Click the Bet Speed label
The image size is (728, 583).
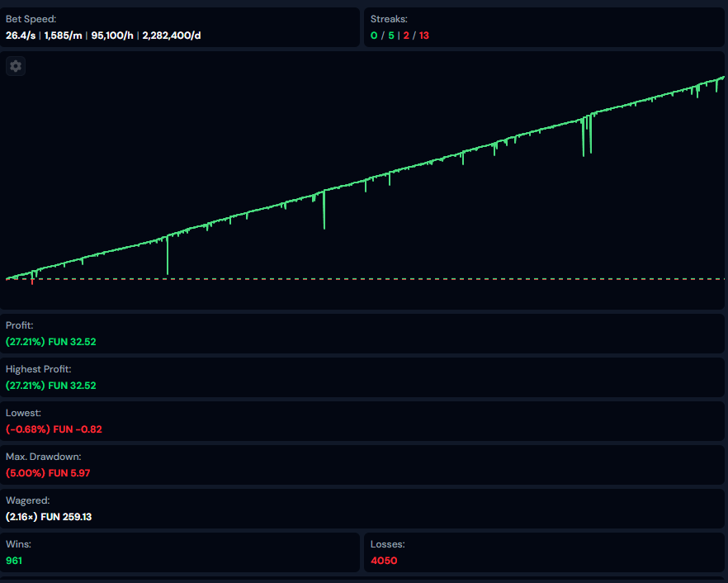click(x=30, y=18)
